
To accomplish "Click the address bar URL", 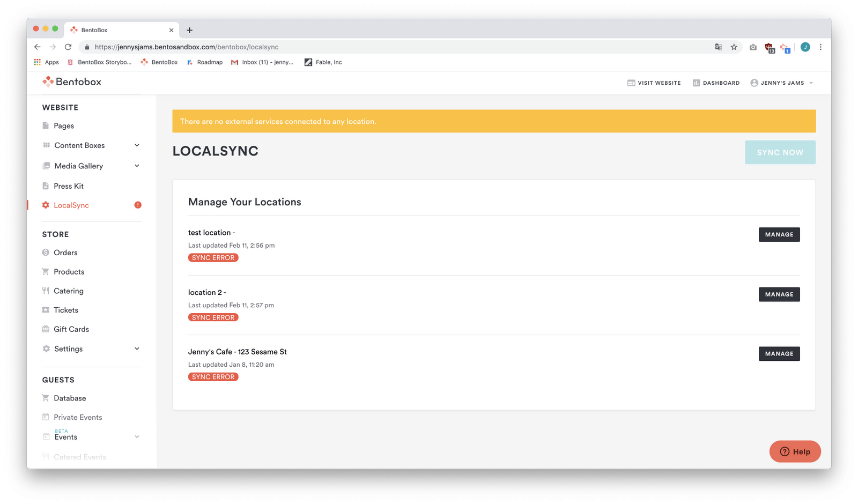I will pos(187,47).
